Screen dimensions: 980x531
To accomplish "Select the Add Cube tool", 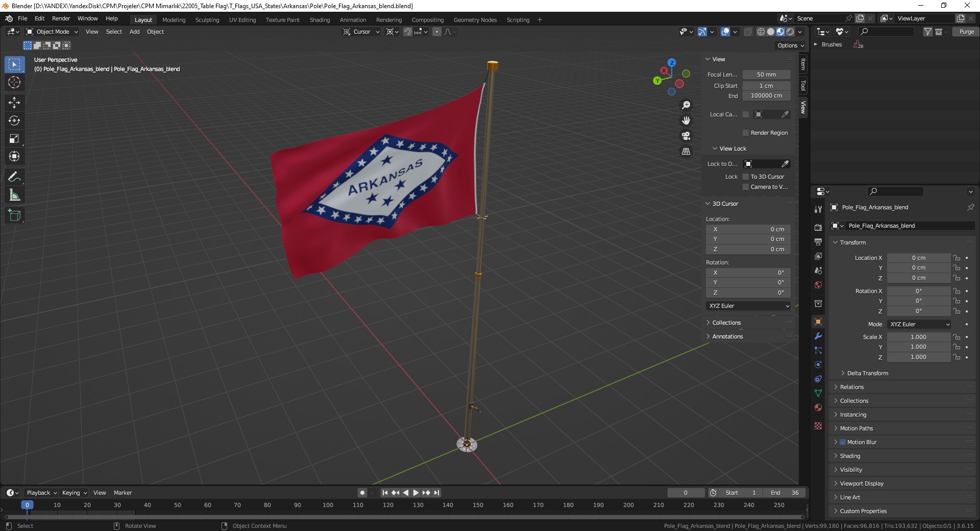I will (x=14, y=215).
